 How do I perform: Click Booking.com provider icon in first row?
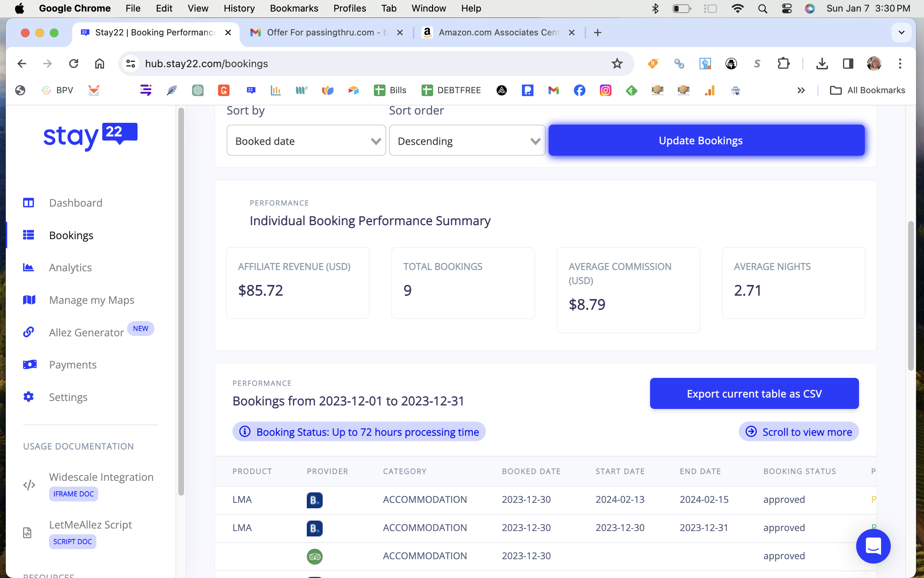click(x=314, y=500)
